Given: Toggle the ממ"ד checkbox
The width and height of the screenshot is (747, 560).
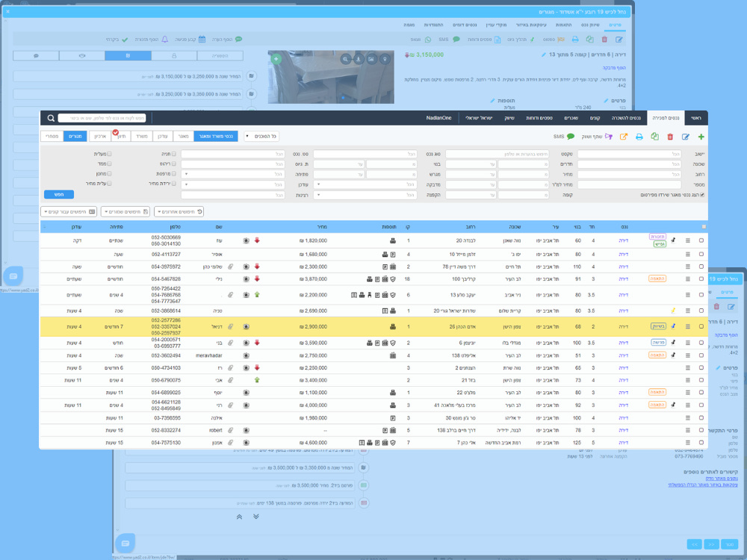Looking at the screenshot, I should [110, 164].
